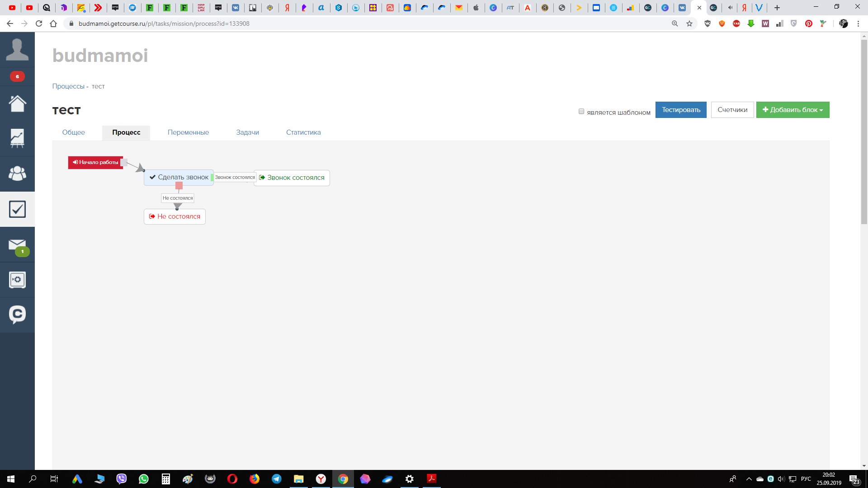
Task: Open the user profile avatar in sidebar
Action: click(x=17, y=49)
